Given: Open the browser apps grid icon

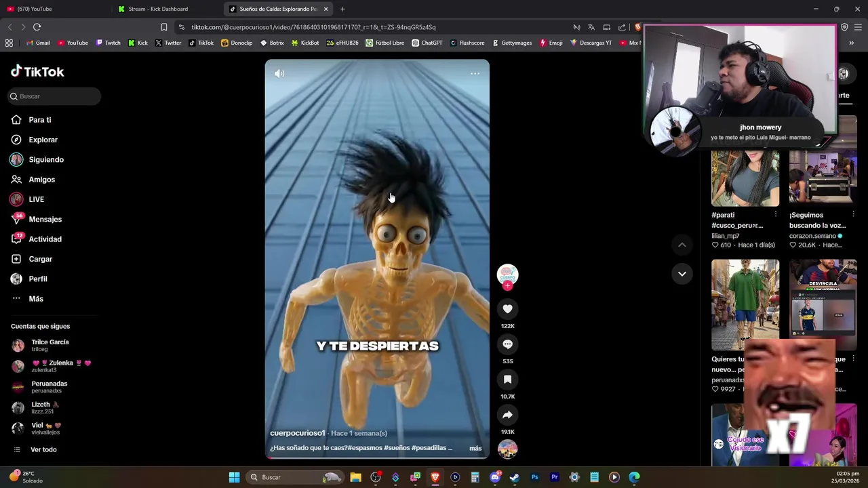Looking at the screenshot, I should tap(9, 43).
